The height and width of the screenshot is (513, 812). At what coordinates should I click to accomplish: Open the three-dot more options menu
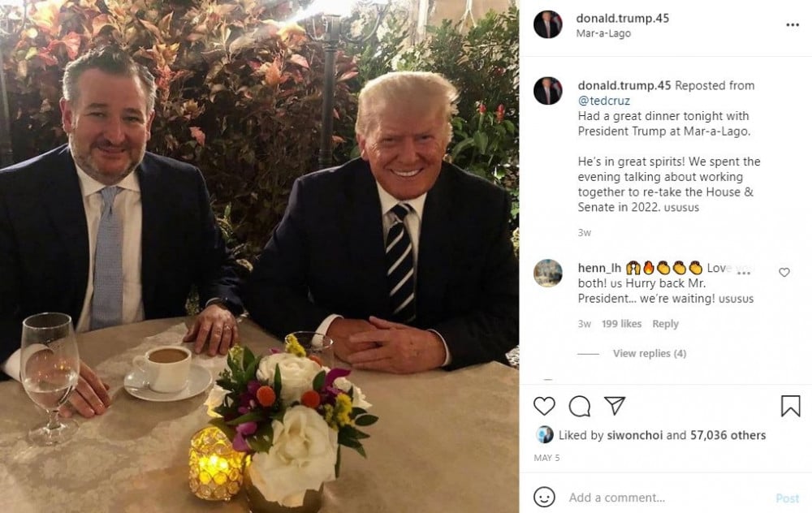tap(793, 25)
